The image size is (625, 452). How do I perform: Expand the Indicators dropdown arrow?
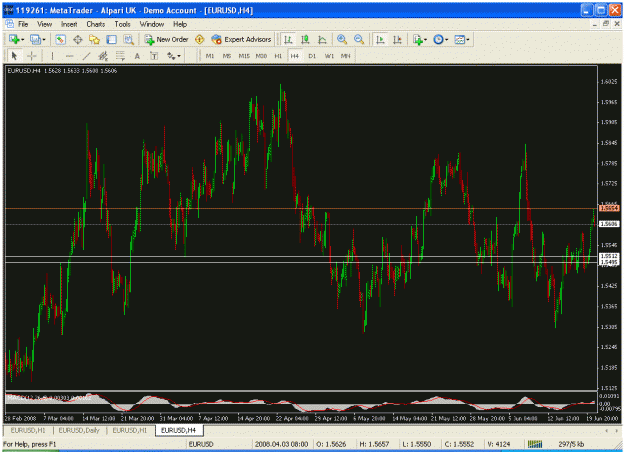[x=425, y=39]
